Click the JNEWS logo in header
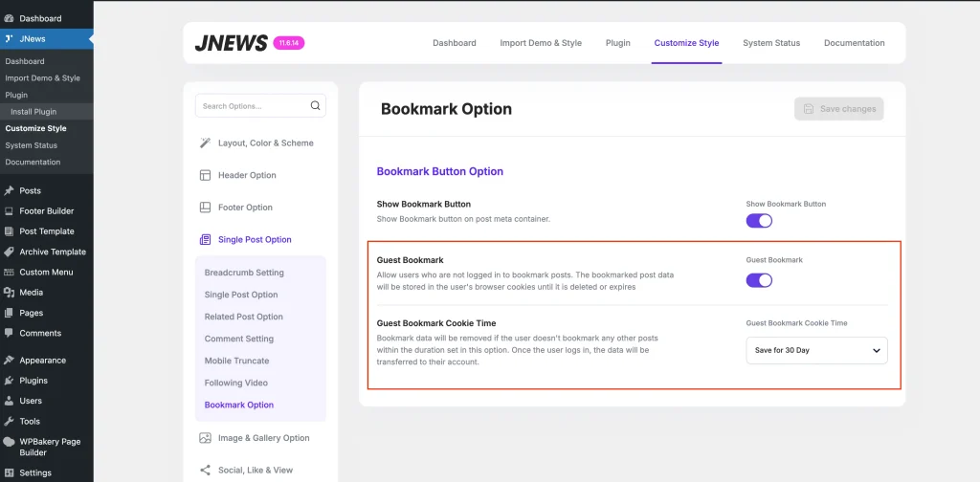This screenshot has width=980, height=482. (231, 42)
